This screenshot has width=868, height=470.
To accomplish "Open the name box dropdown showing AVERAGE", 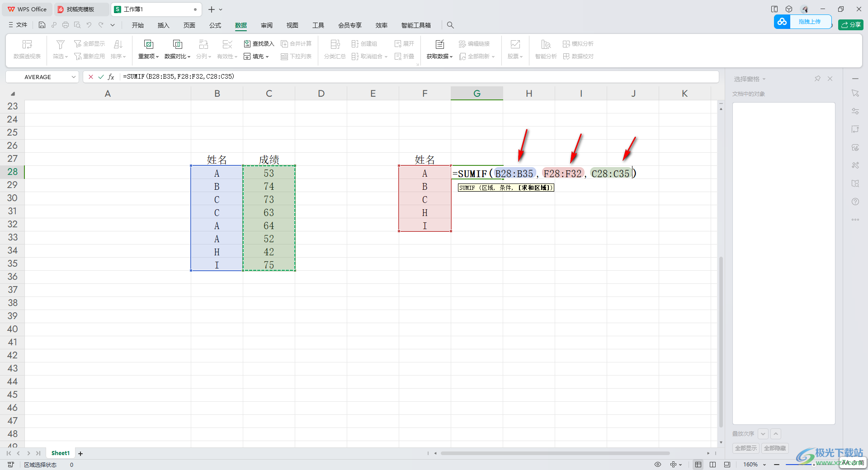I will point(74,77).
